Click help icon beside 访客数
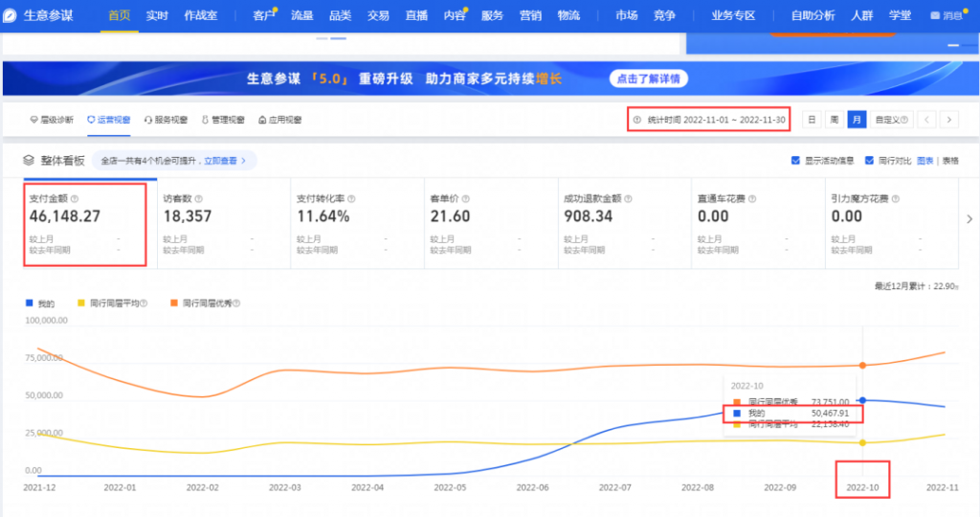The image size is (980, 517). tap(199, 199)
